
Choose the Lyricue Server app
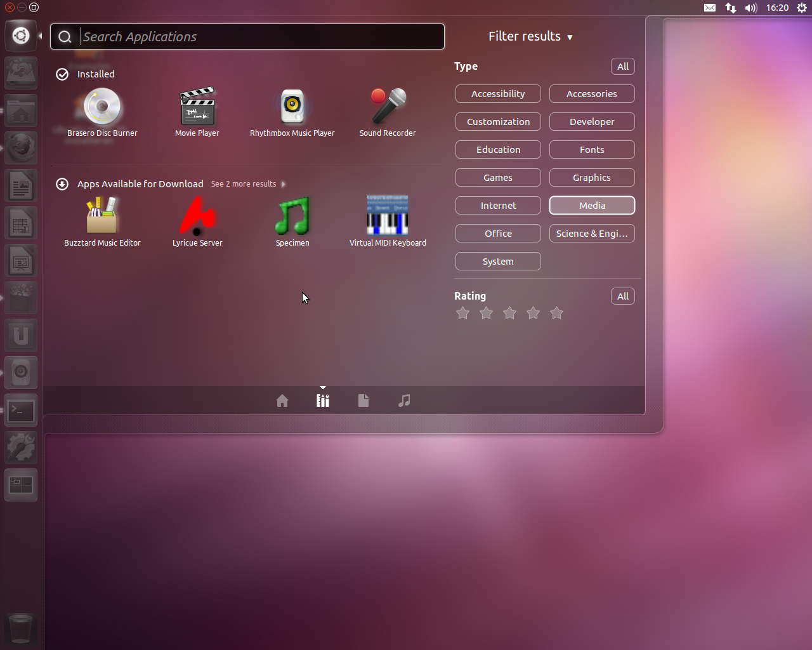click(197, 222)
